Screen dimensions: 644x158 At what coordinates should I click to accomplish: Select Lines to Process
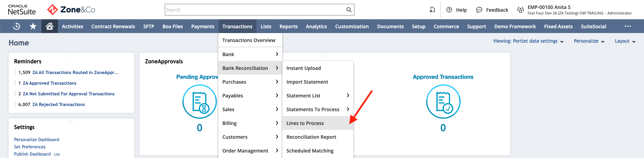pyautogui.click(x=318, y=123)
